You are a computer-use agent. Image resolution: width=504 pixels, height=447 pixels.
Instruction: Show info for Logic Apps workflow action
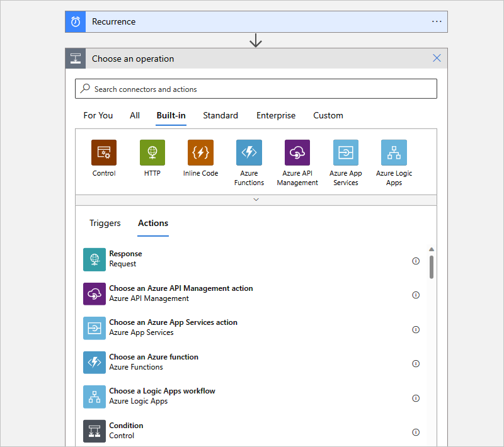coord(416,399)
